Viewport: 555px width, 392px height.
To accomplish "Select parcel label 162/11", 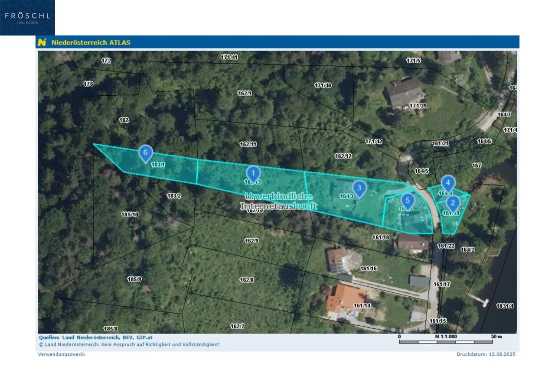I will (248, 144).
